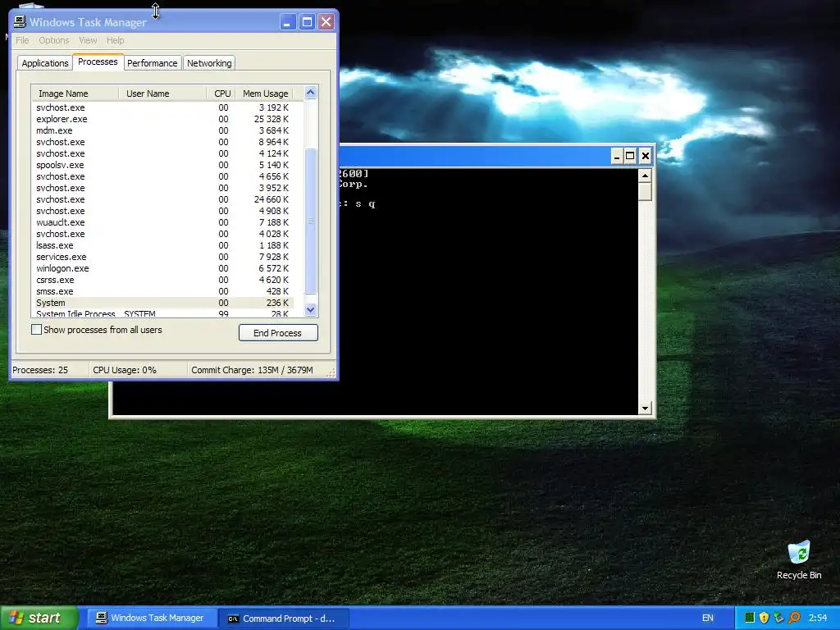Select svchost.exe using 8 964 K
840x630 pixels.
click(162, 142)
